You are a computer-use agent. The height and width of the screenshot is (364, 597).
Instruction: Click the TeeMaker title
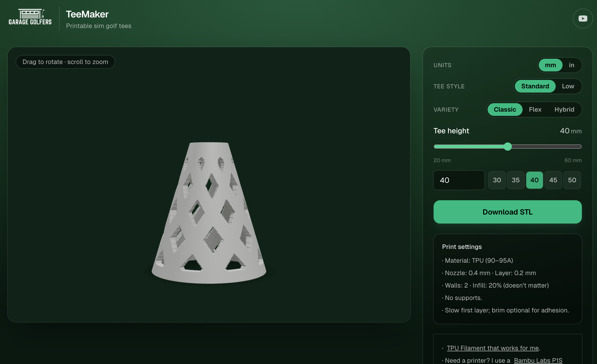[x=87, y=14]
